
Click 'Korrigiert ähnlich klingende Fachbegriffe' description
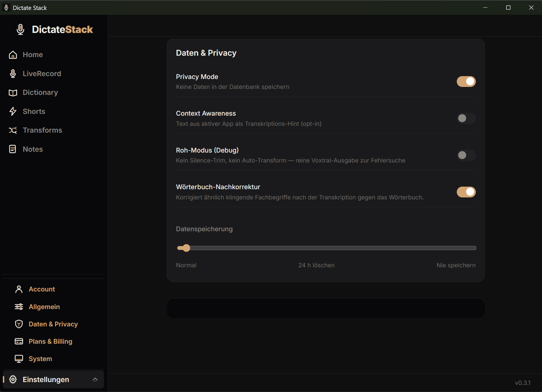[300, 197]
